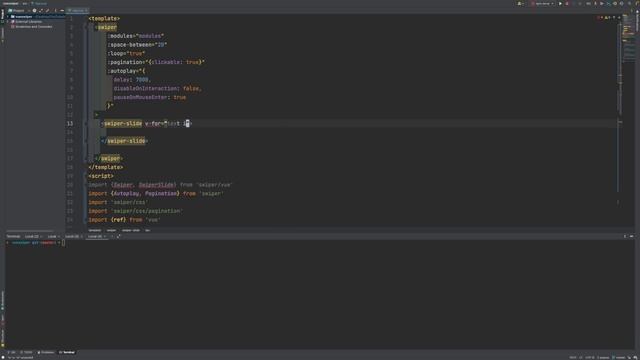Select Scratches and Consoles item
The image size is (640, 360).
(33, 27)
